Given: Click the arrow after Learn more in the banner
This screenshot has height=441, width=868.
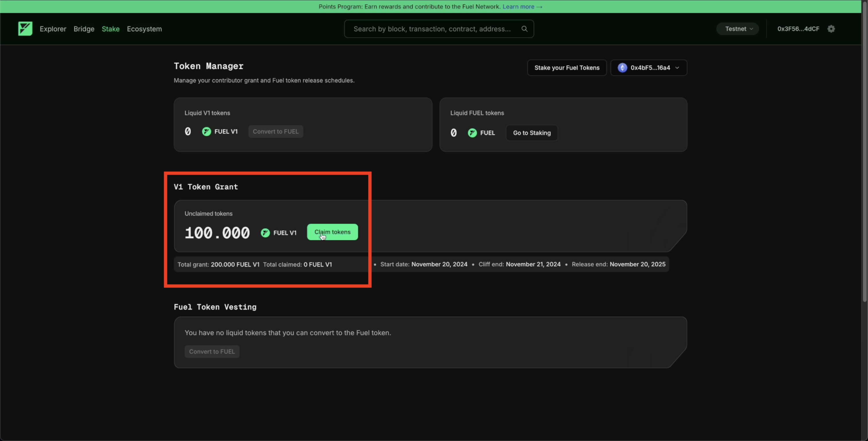Looking at the screenshot, I should tap(539, 7).
